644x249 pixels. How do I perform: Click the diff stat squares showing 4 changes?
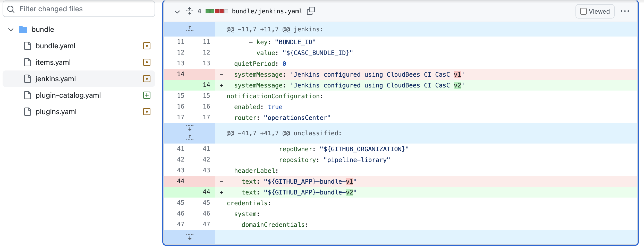pos(216,11)
